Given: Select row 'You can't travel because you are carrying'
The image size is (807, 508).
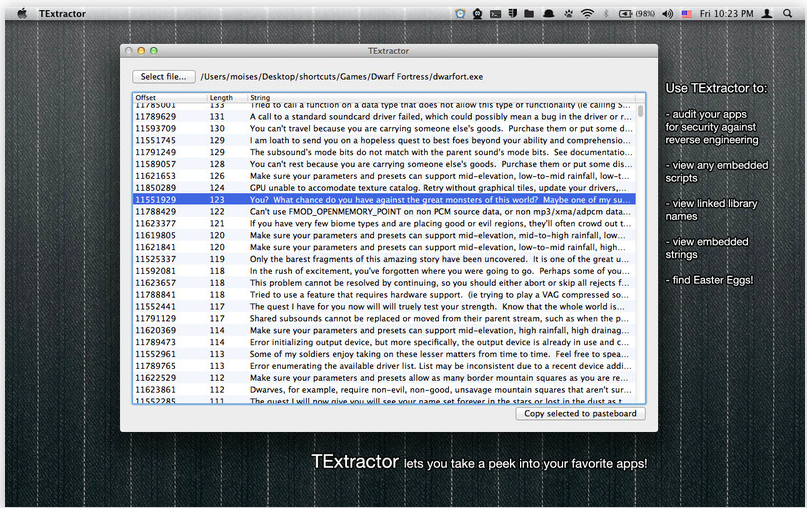Looking at the screenshot, I should (384, 129).
